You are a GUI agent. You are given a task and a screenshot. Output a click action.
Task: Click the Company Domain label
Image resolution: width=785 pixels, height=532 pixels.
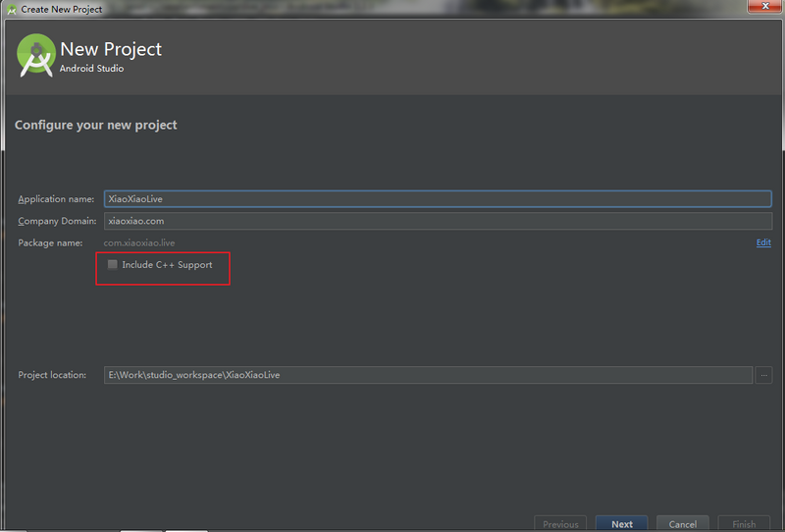(x=57, y=221)
